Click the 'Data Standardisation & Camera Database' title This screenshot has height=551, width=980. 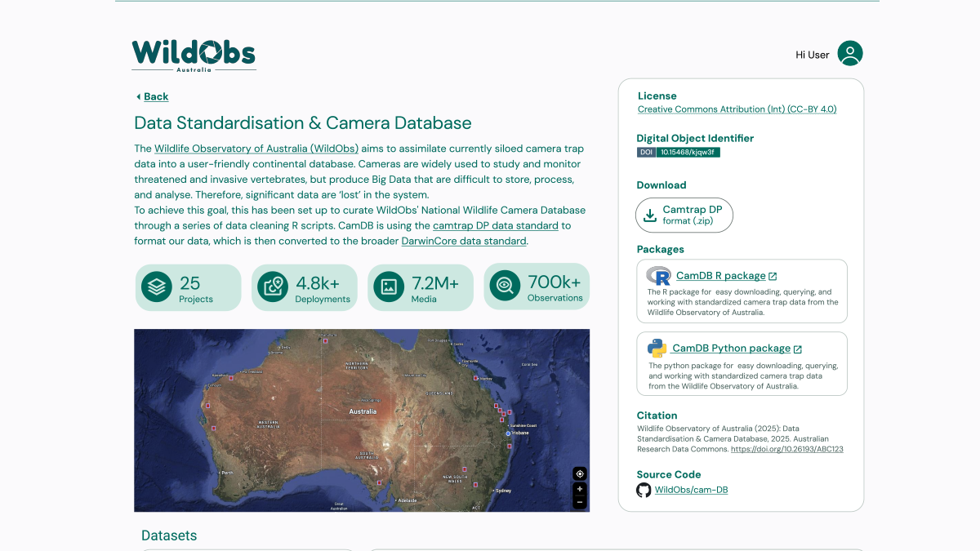303,123
